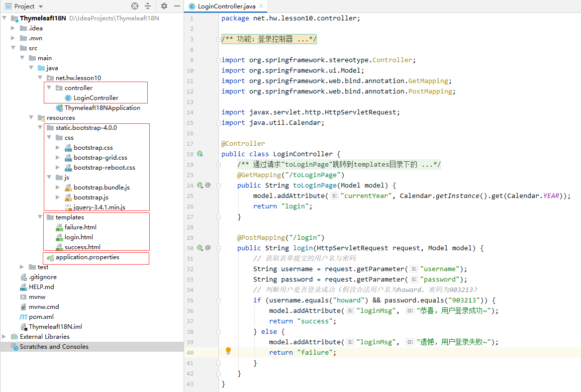This screenshot has height=392, width=581.
Task: Hide the Project panel with minimize icon
Action: (177, 6)
